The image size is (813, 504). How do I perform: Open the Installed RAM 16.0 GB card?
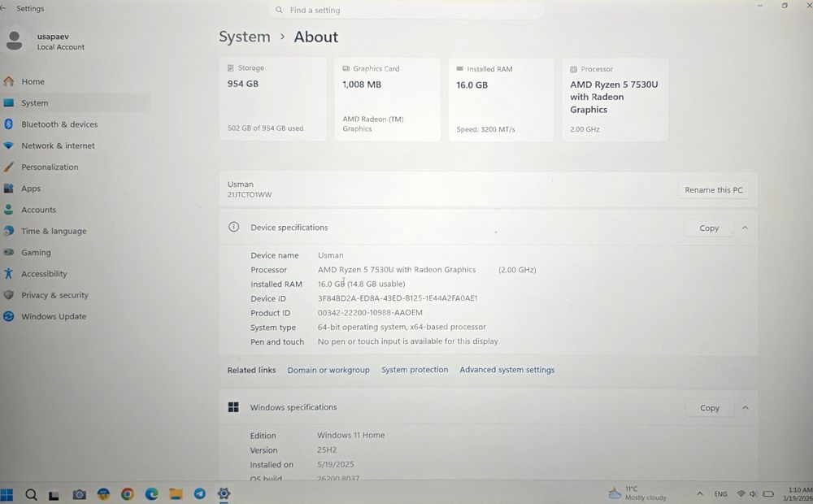[x=501, y=99]
